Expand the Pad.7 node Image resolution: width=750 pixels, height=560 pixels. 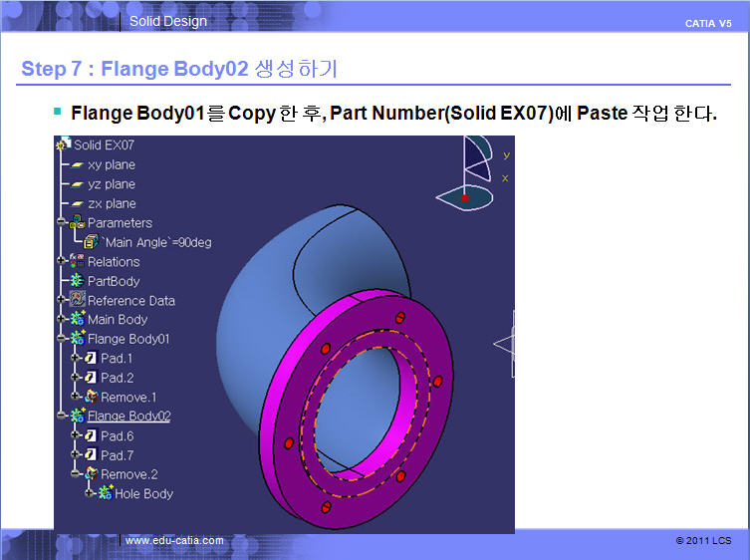tap(75, 454)
